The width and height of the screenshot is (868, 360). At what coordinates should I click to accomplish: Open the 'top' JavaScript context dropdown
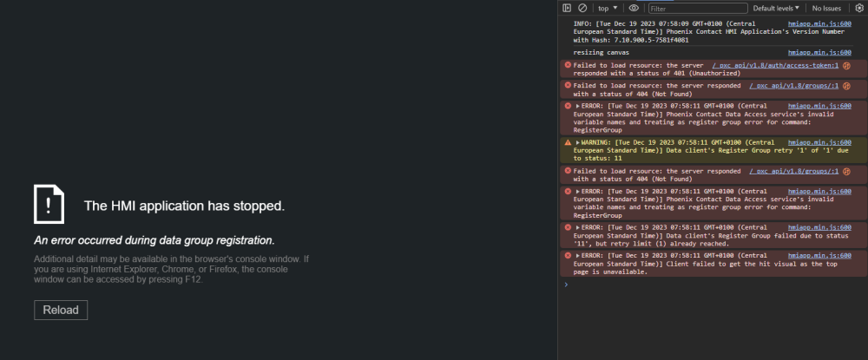607,8
